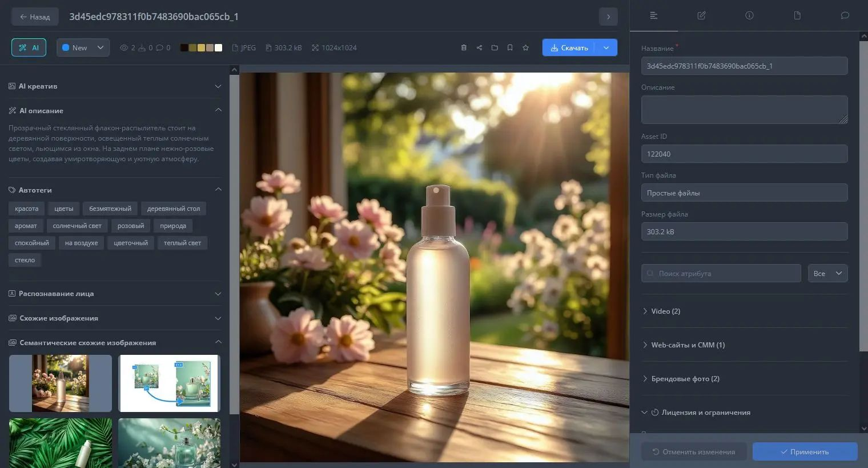Click the yellow color swatch in palette
This screenshot has width=868, height=468.
pos(201,48)
